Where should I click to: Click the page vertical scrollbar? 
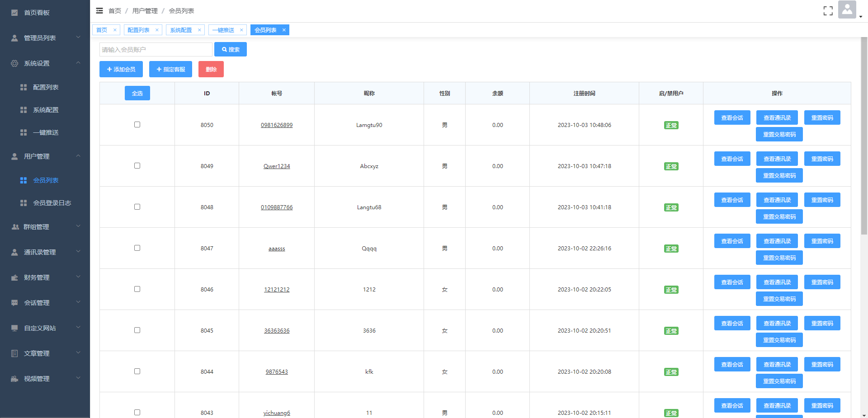coord(864,136)
